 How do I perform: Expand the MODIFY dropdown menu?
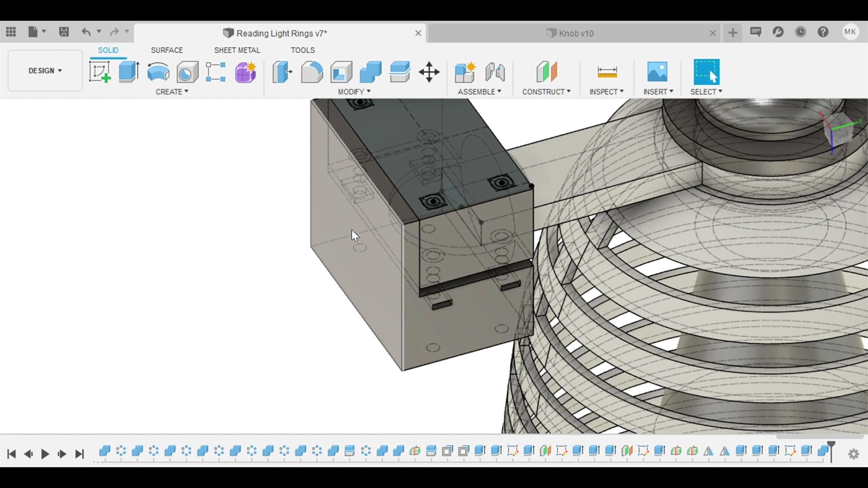click(354, 92)
